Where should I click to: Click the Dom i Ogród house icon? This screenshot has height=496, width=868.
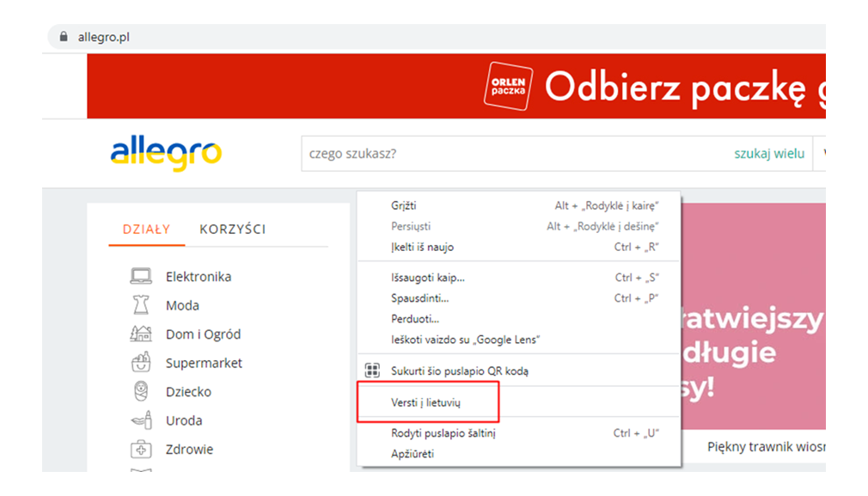[x=141, y=334]
